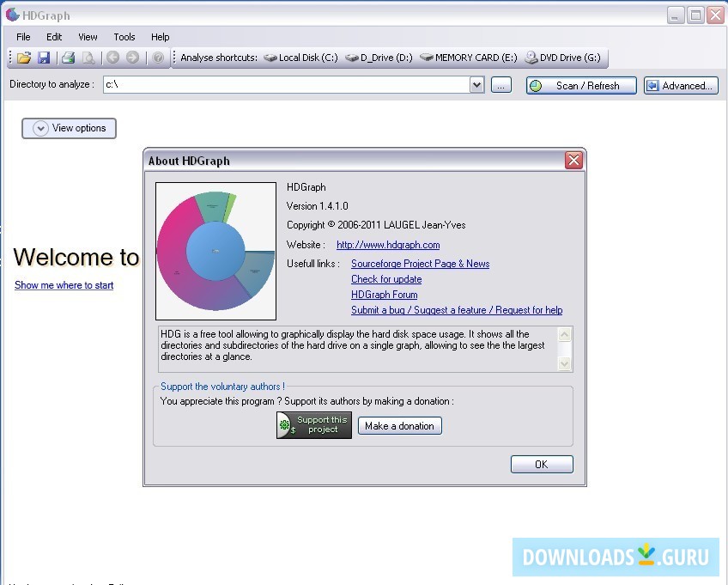The image size is (728, 585).
Task: Click the Scan / Refresh button
Action: coord(581,86)
